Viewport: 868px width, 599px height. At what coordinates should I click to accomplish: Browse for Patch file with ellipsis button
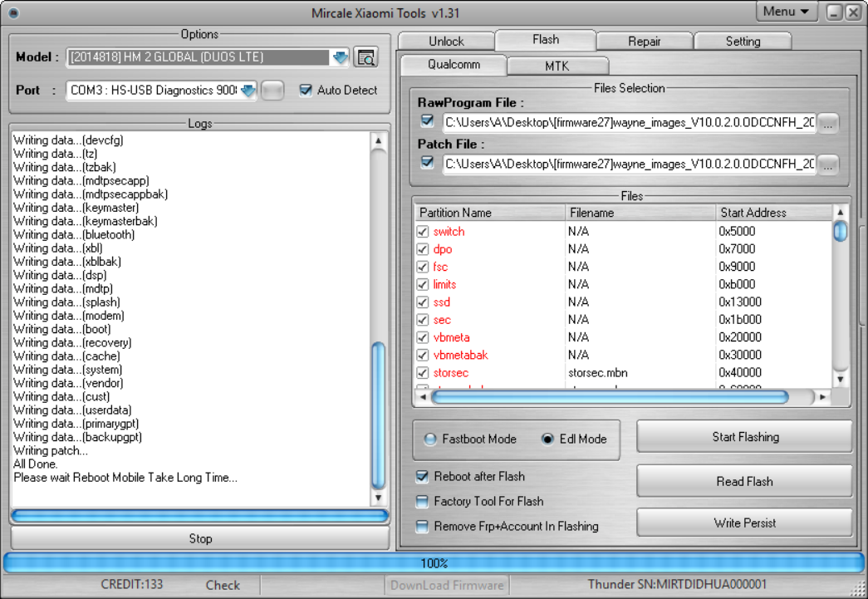coord(827,164)
